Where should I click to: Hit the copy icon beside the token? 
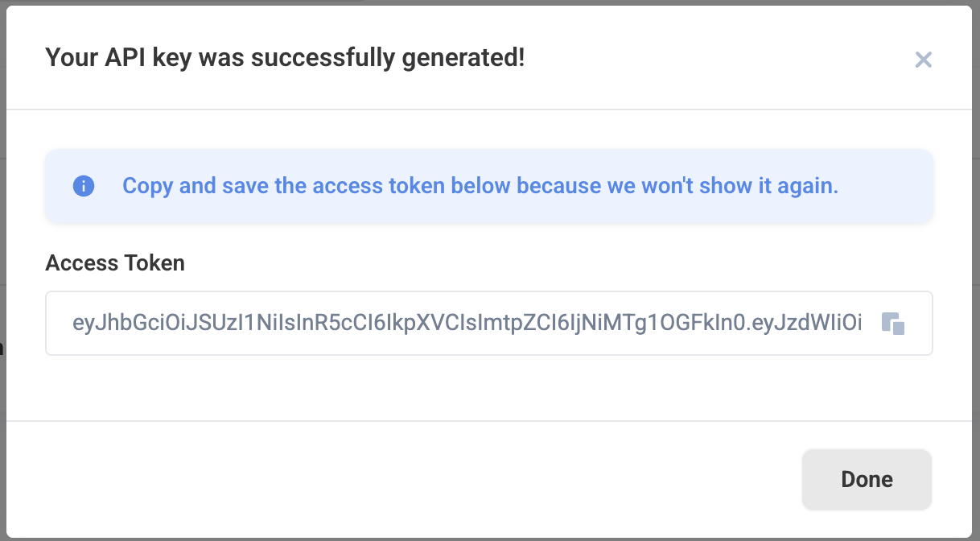893,323
